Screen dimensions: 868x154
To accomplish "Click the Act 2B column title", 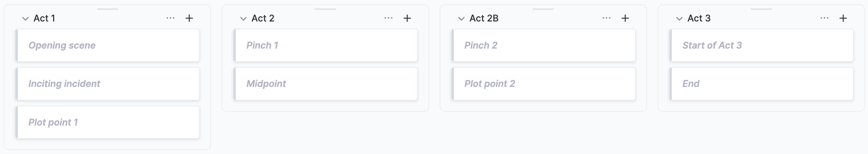I will [x=484, y=18].
